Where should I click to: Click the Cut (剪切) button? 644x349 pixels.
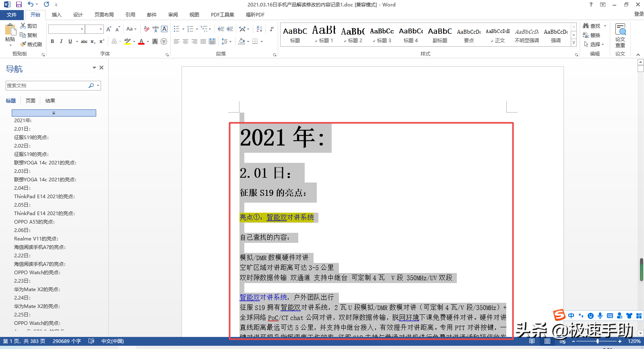coord(29,26)
